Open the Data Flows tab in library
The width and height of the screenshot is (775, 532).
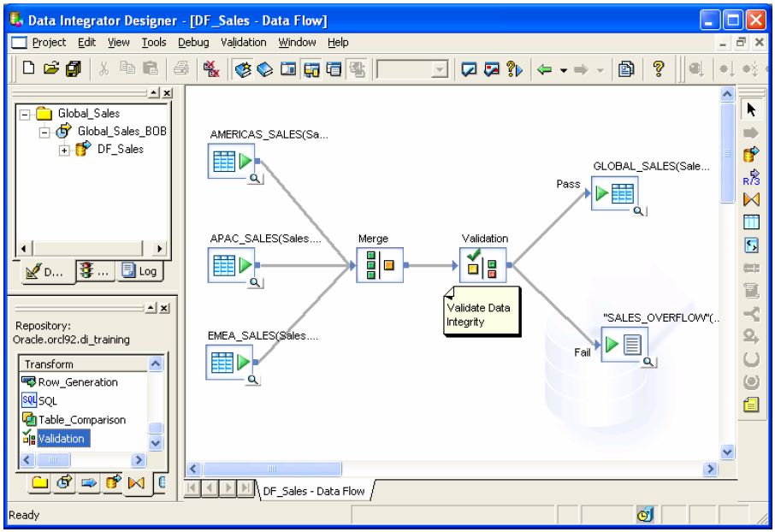tap(113, 482)
